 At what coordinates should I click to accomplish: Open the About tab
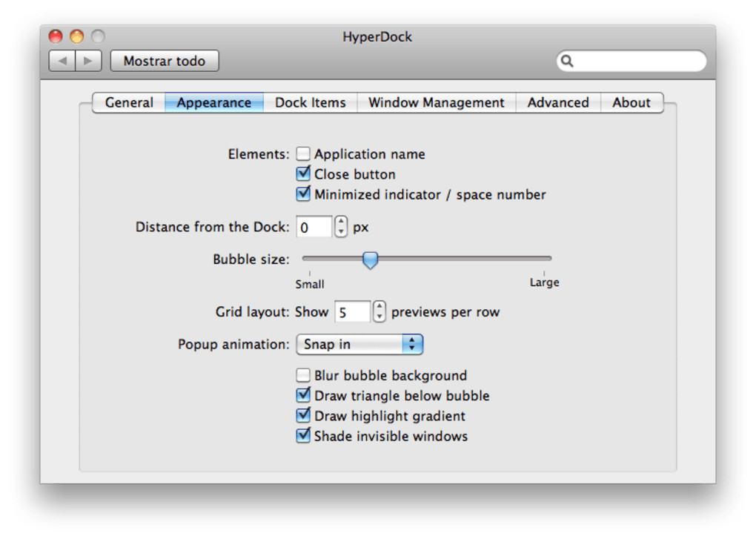[631, 103]
